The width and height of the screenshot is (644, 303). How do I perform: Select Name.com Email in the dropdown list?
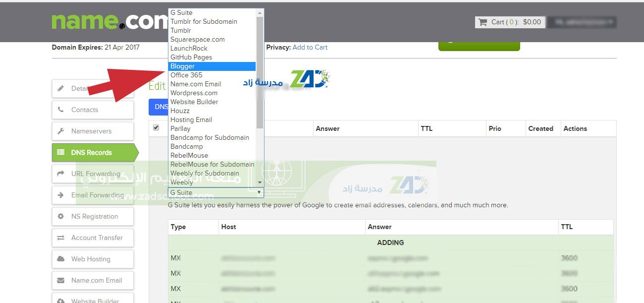pos(212,84)
